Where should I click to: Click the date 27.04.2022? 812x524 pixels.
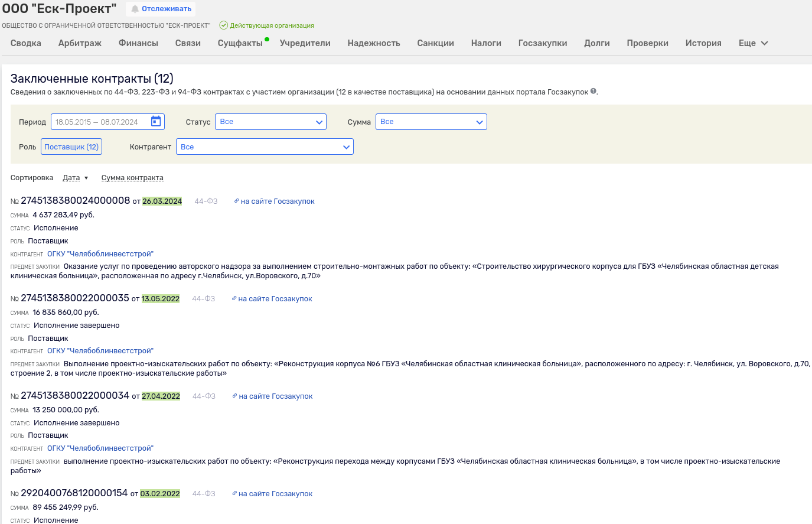(161, 396)
